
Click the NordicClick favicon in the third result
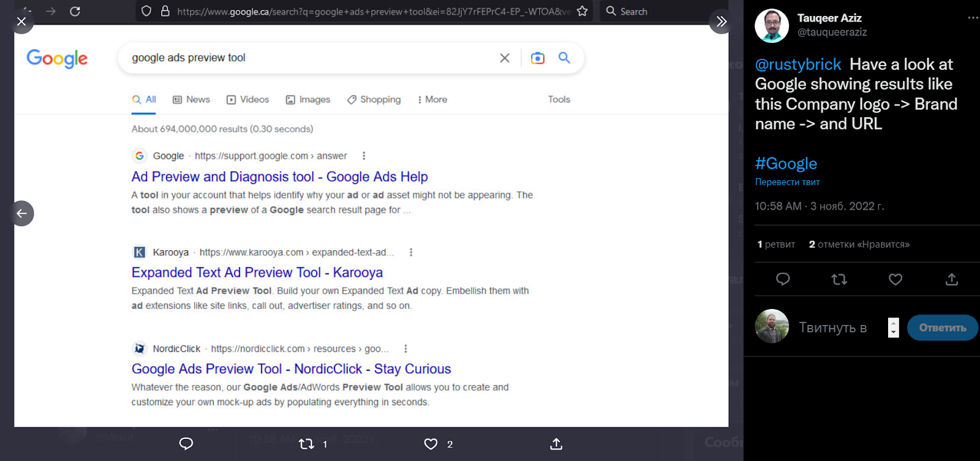(140, 349)
